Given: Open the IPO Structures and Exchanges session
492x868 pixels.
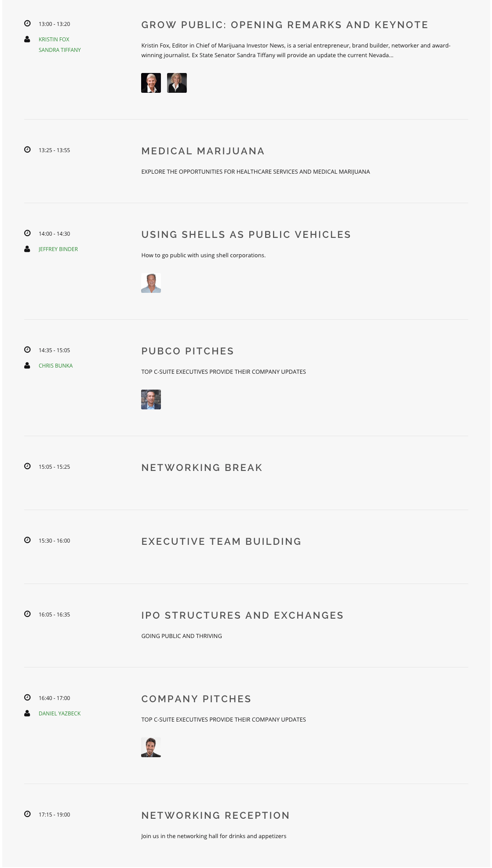Looking at the screenshot, I should [x=242, y=616].
